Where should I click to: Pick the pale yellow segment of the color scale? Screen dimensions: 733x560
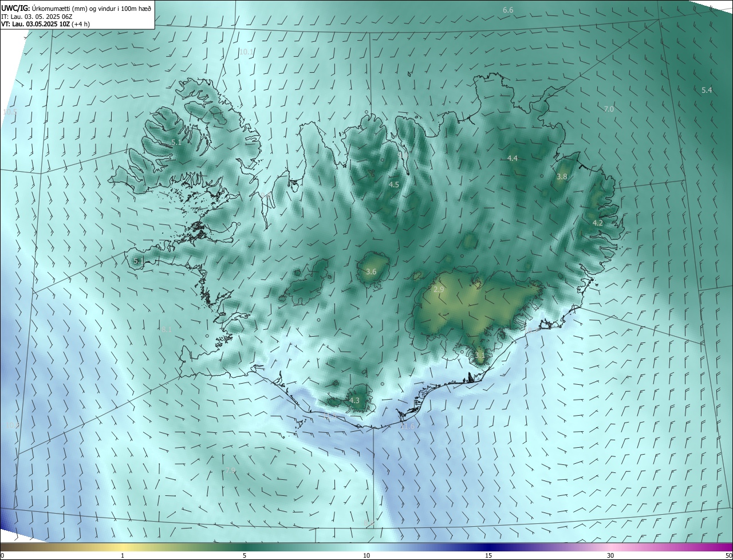click(x=123, y=547)
